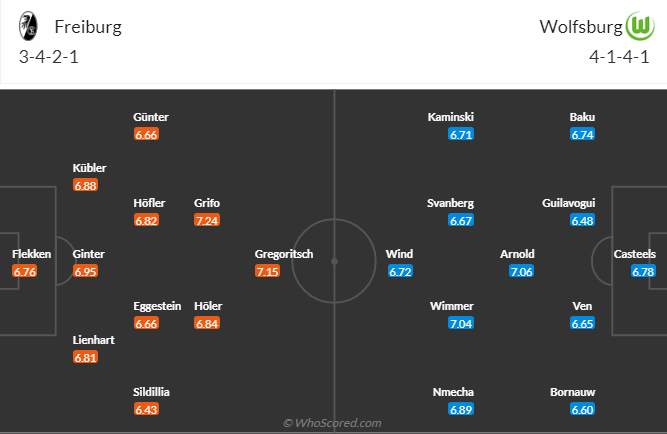Select Sildillia's 6.43 rating badge
This screenshot has width=667, height=434.
(146, 409)
